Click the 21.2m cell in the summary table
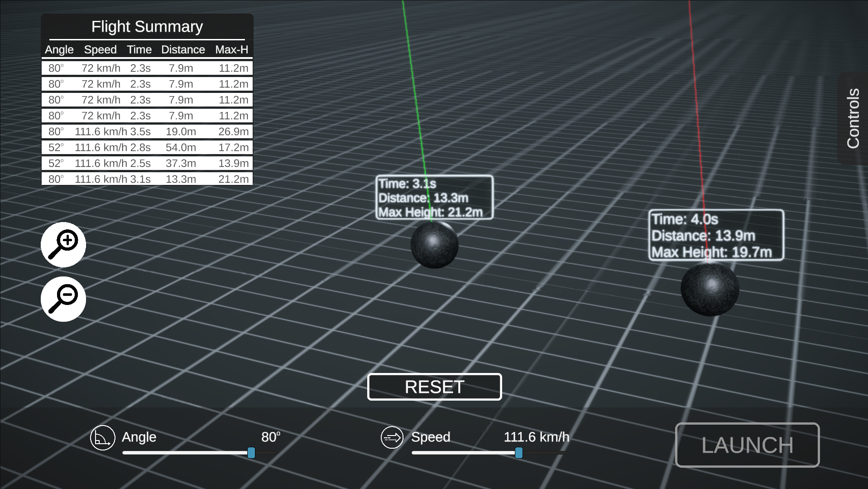This screenshot has width=868, height=489. point(234,179)
